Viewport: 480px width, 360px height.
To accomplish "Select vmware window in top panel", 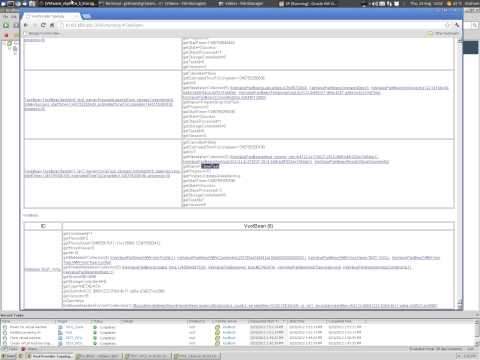I will click(68, 4).
